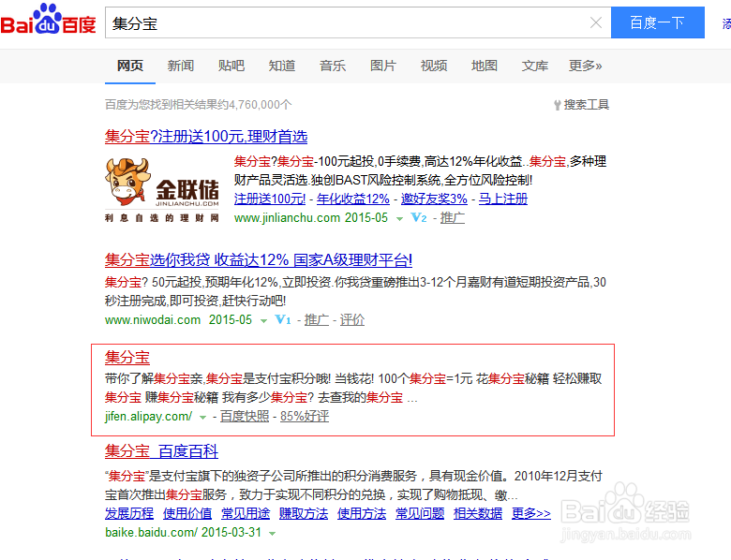Click the V1 credibility badge icon
Screen dimensions: 731x560
[283, 319]
